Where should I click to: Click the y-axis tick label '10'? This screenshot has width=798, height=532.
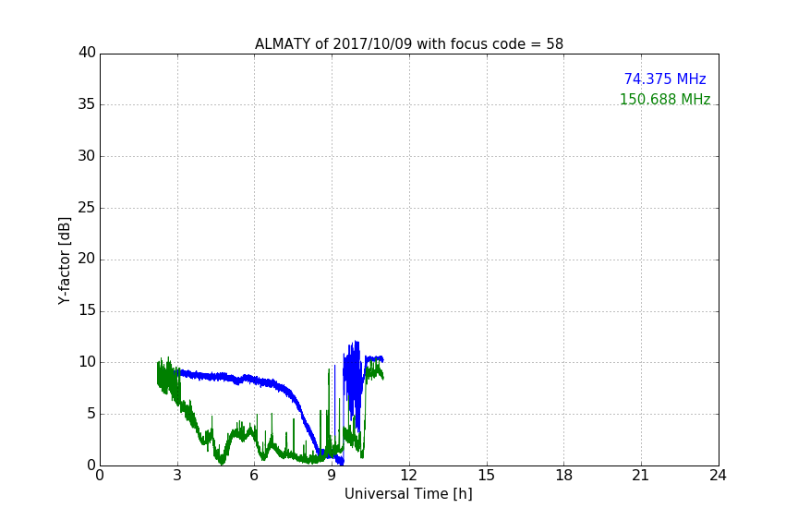87,362
